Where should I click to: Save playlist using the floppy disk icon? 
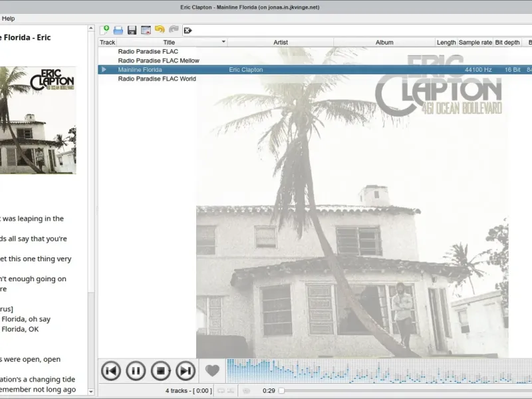132,30
